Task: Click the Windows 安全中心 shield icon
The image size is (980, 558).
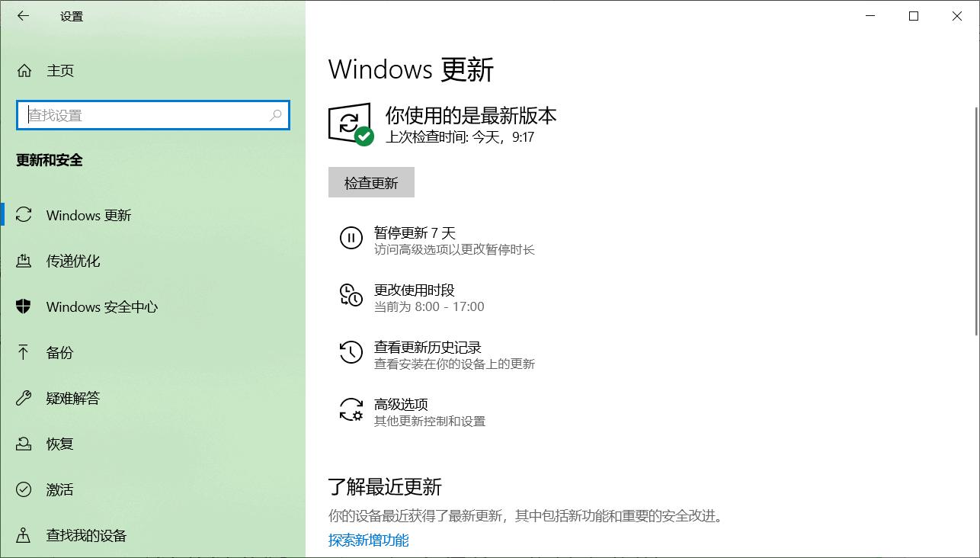Action: click(24, 306)
